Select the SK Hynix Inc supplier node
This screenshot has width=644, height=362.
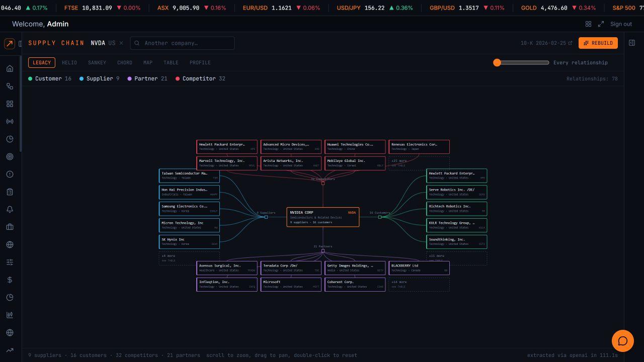point(189,242)
